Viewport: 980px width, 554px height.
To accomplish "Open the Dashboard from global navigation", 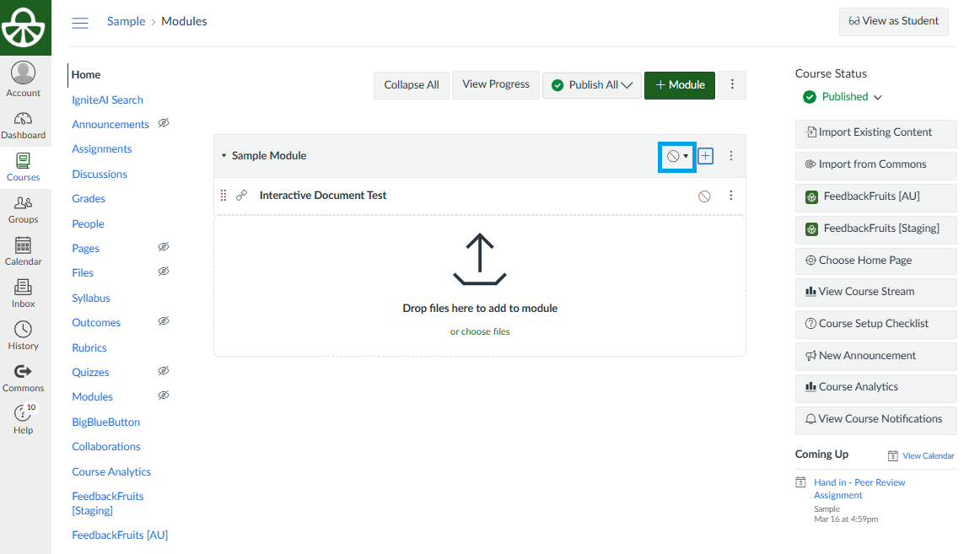I will click(24, 125).
